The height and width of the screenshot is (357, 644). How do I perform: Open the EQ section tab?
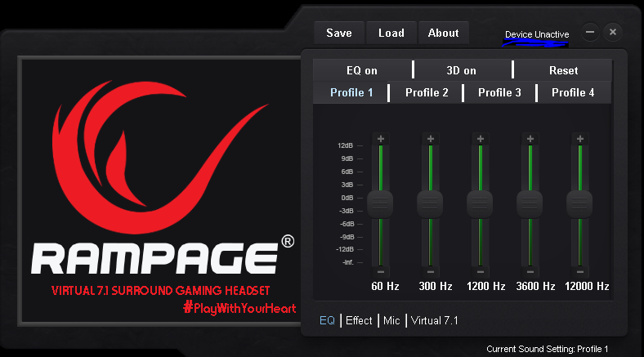327,320
